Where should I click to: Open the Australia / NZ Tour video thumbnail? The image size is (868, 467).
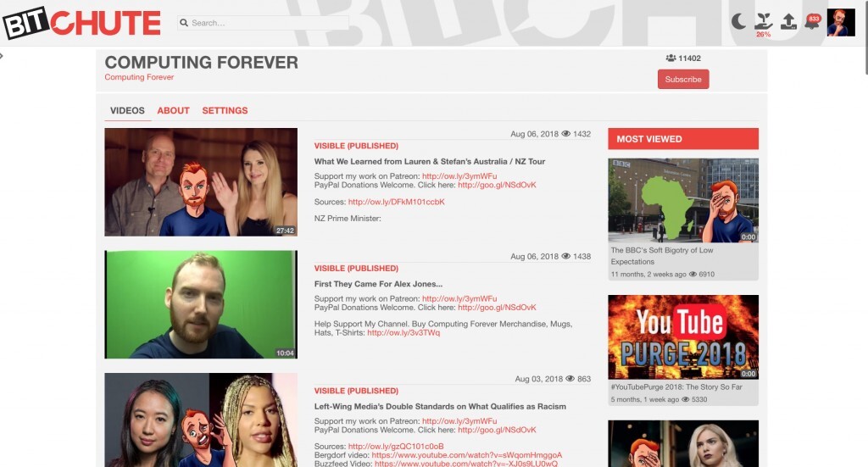(201, 181)
